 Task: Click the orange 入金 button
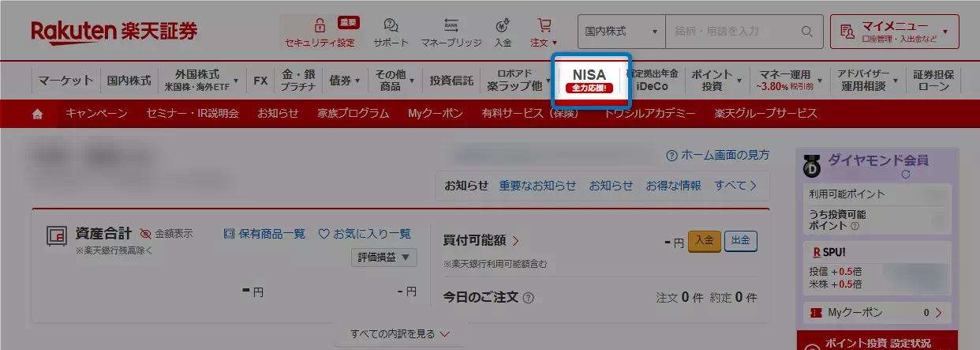(x=705, y=241)
